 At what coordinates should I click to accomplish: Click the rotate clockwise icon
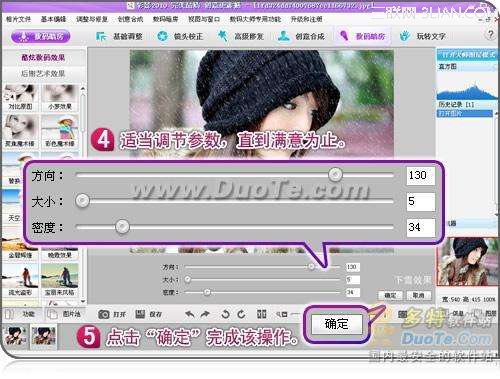pyautogui.click(x=241, y=314)
